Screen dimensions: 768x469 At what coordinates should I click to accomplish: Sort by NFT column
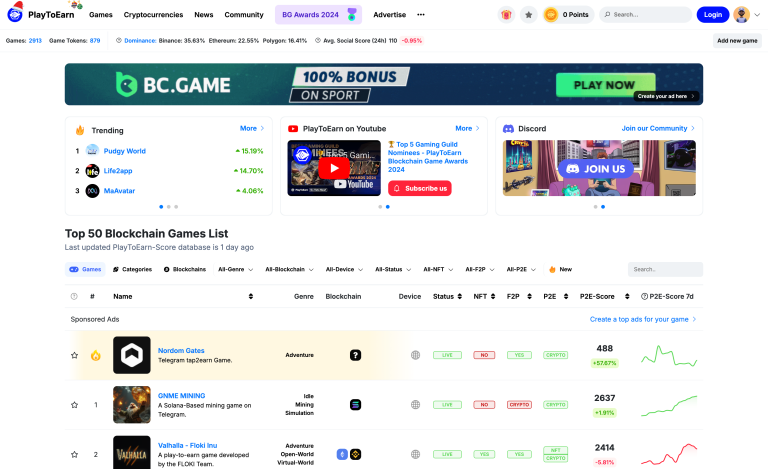(493, 296)
